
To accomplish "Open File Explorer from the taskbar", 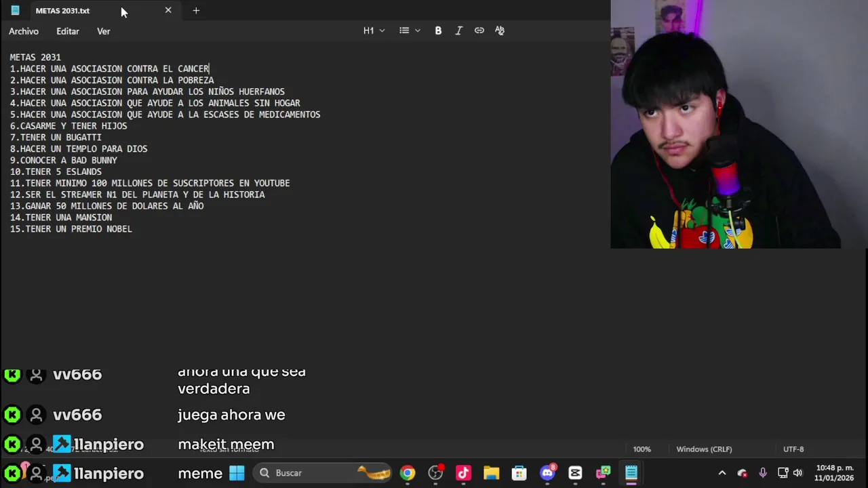I will [x=491, y=473].
